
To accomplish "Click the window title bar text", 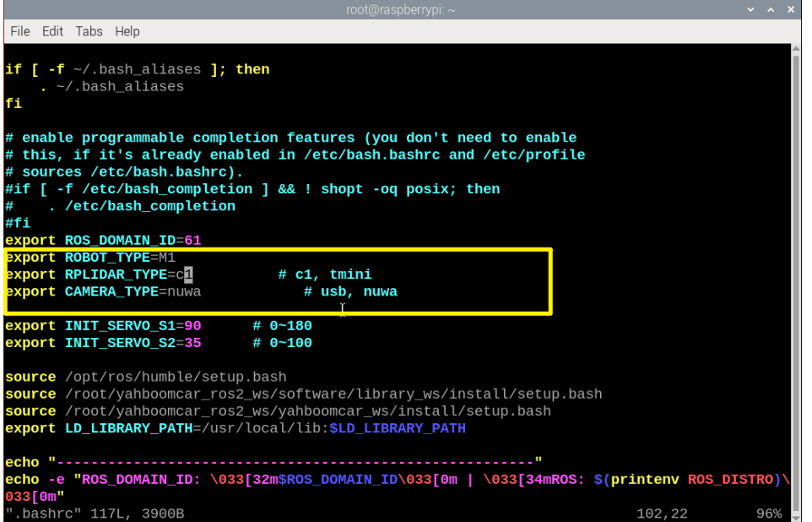I will pos(401,9).
